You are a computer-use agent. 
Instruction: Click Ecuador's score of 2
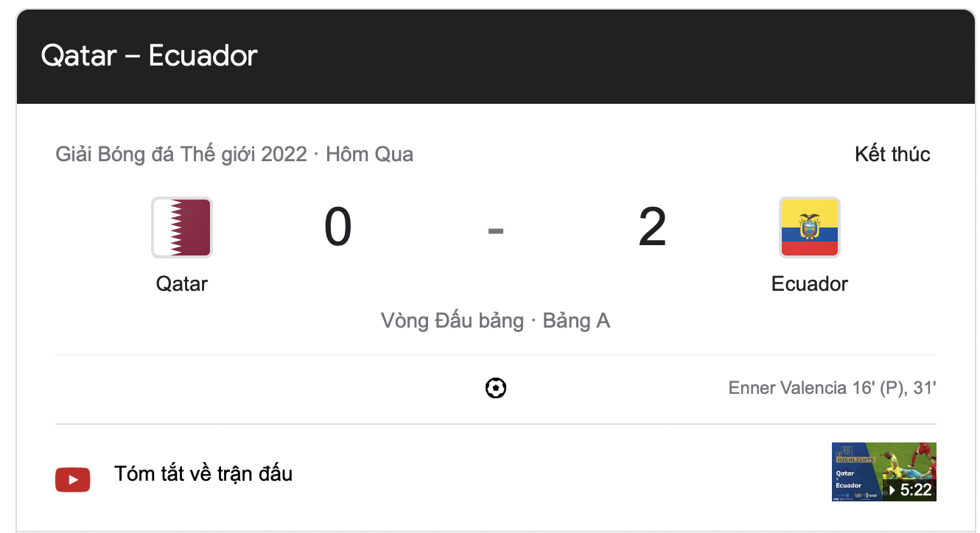[652, 227]
